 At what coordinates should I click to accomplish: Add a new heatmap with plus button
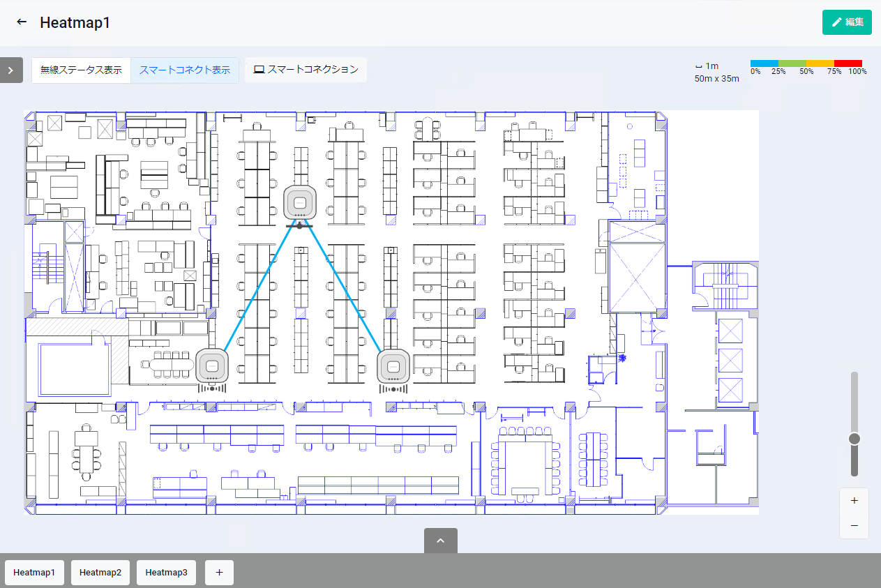click(219, 572)
